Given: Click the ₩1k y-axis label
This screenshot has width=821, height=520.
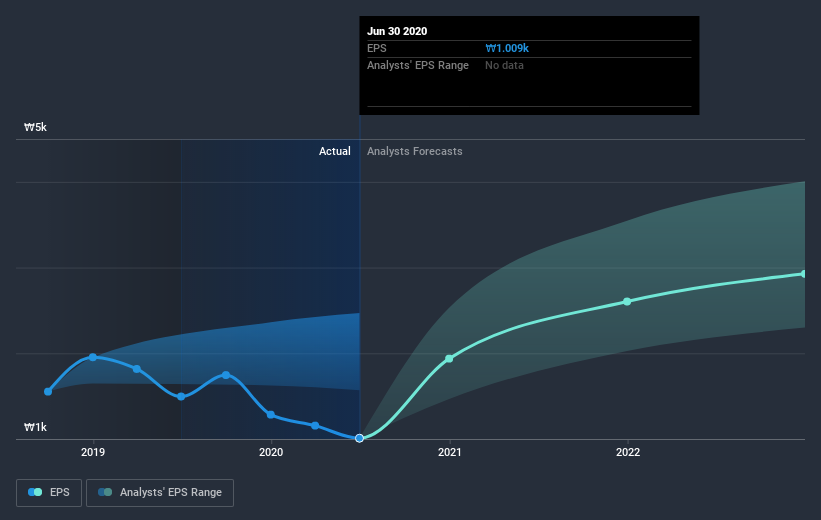Looking at the screenshot, I should tap(35, 427).
